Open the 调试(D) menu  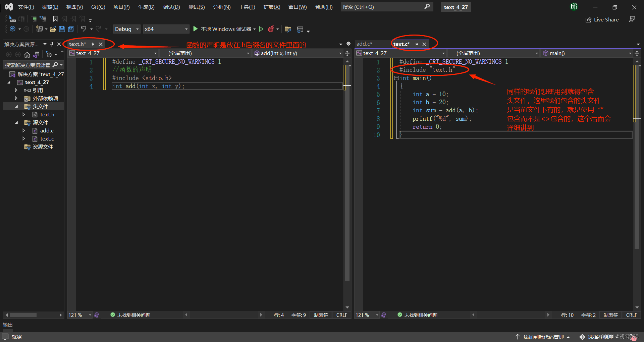pyautogui.click(x=171, y=7)
